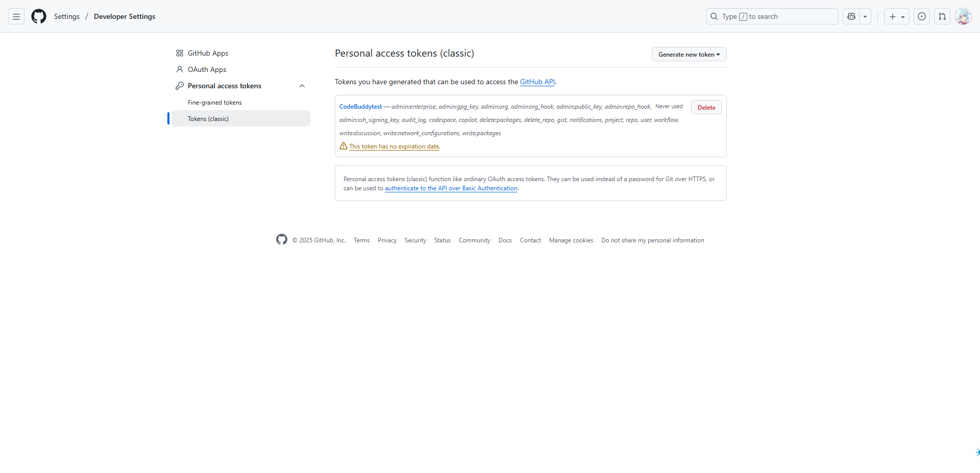
Task: Open OAuth Apps in sidebar
Action: point(207,69)
